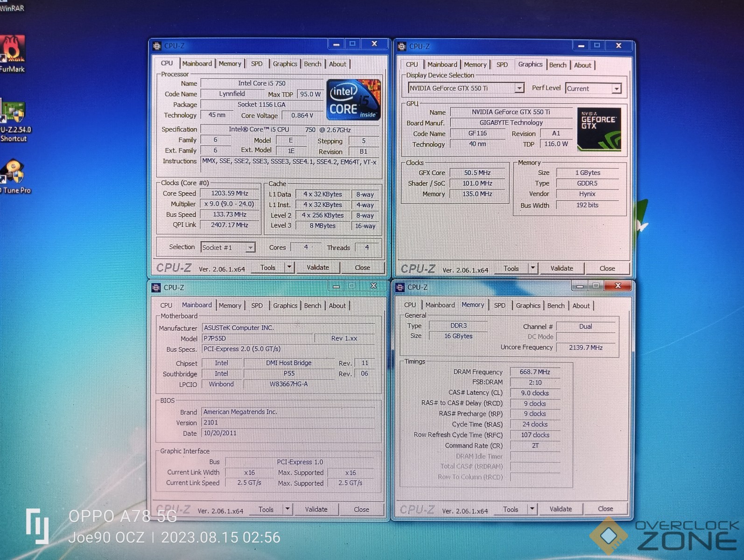Close the Mainboard CPU-Z window via title X

pyautogui.click(x=373, y=286)
